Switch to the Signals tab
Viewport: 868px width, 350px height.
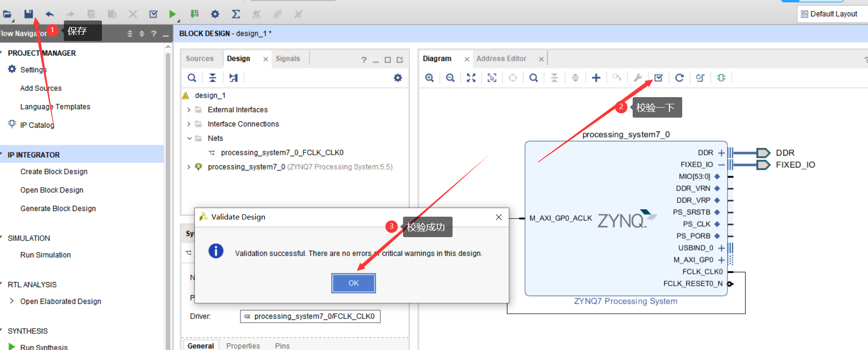(x=288, y=59)
